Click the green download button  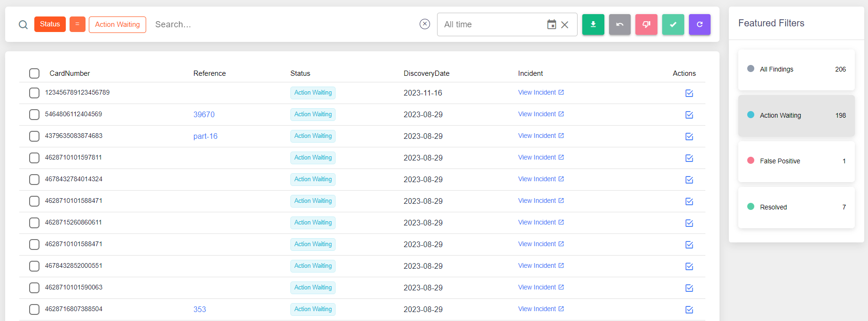[593, 24]
